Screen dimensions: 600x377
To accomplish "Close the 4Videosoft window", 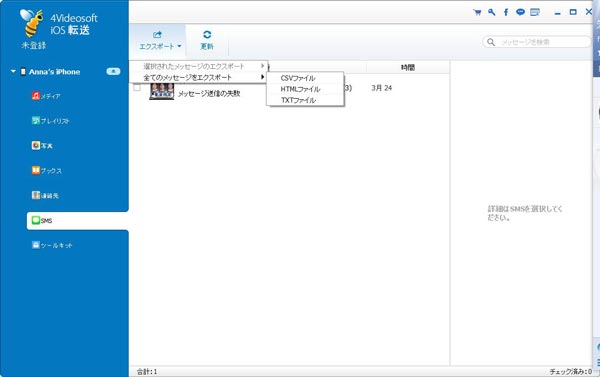I will click(589, 12).
